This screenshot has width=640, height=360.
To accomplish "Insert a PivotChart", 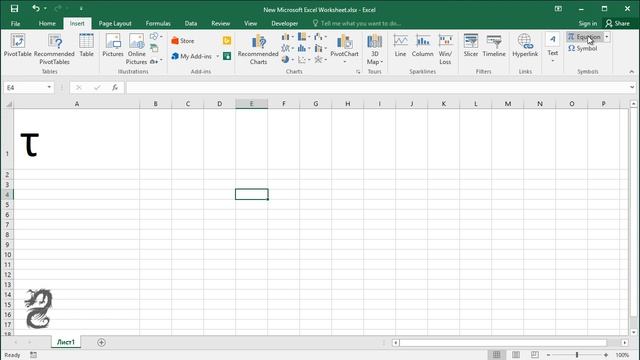I will click(344, 49).
